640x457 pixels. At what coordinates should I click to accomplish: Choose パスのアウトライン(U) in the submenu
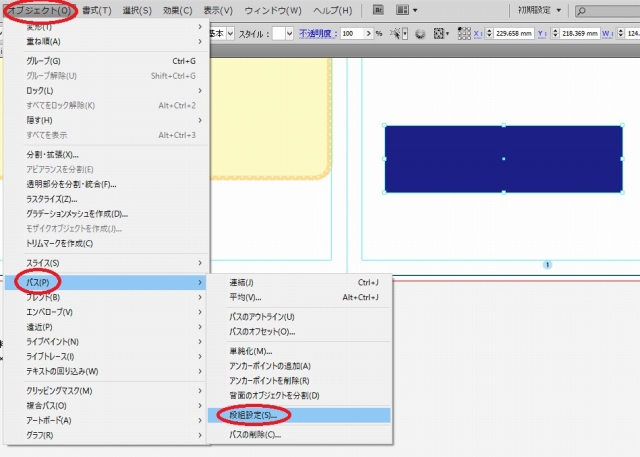click(x=299, y=317)
